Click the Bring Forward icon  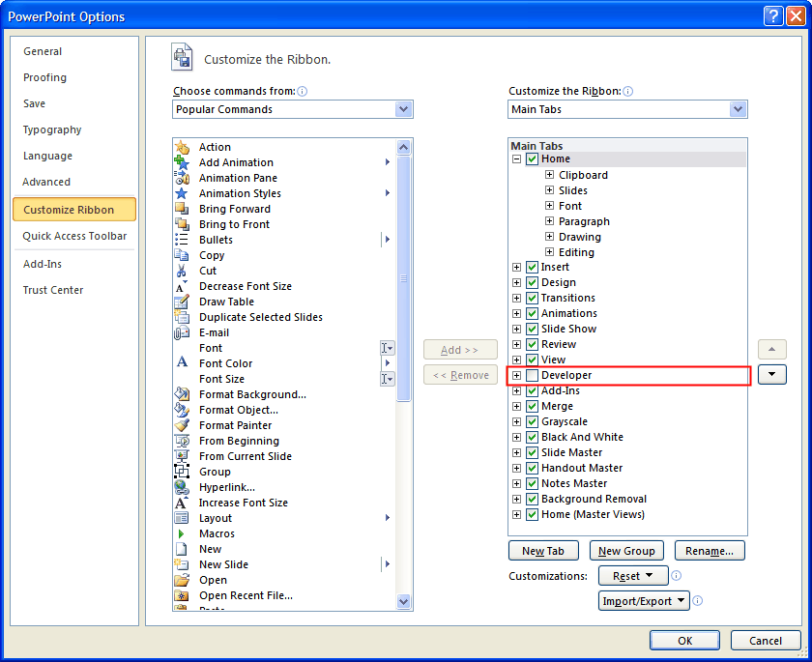[182, 209]
